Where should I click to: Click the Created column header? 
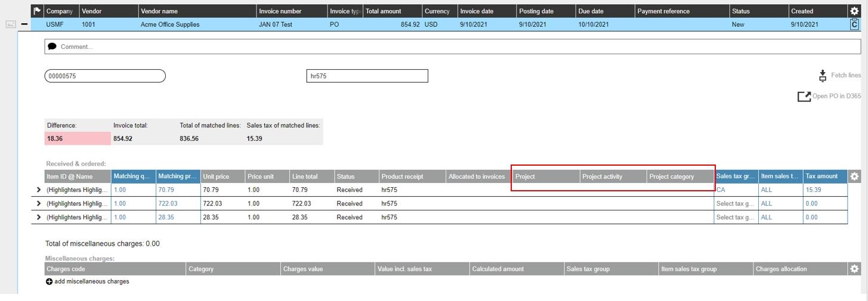(x=817, y=11)
